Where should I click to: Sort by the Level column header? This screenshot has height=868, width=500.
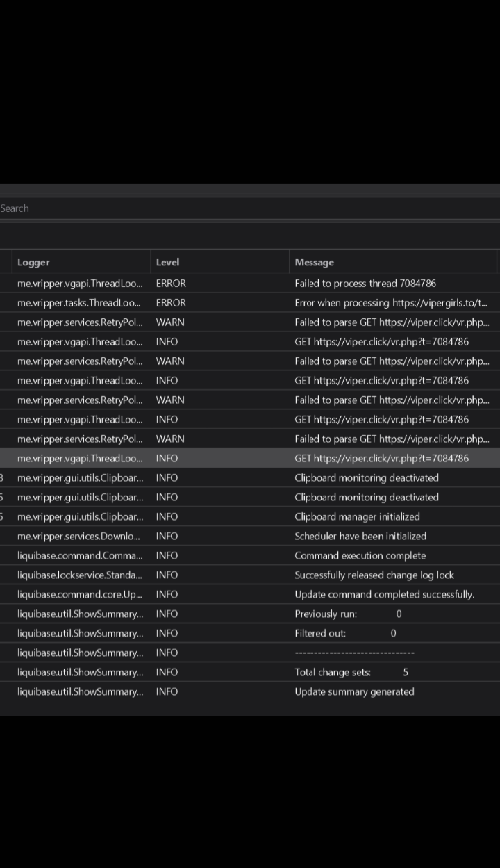tap(219, 262)
